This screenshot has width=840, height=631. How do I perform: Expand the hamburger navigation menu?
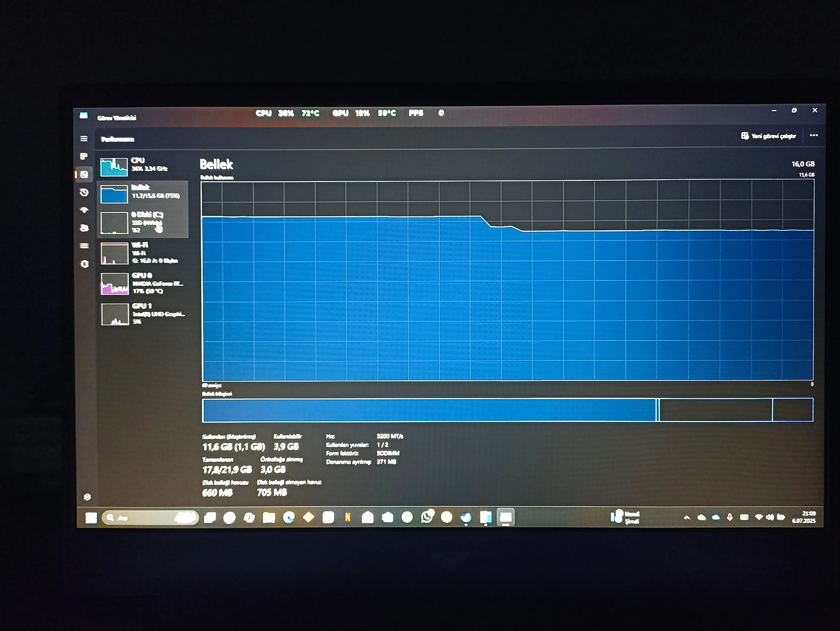(84, 139)
